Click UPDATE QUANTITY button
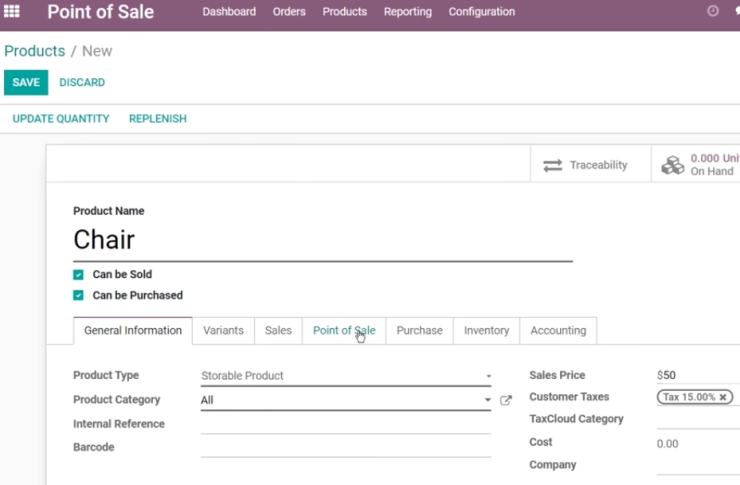The width and height of the screenshot is (740, 485). click(61, 119)
